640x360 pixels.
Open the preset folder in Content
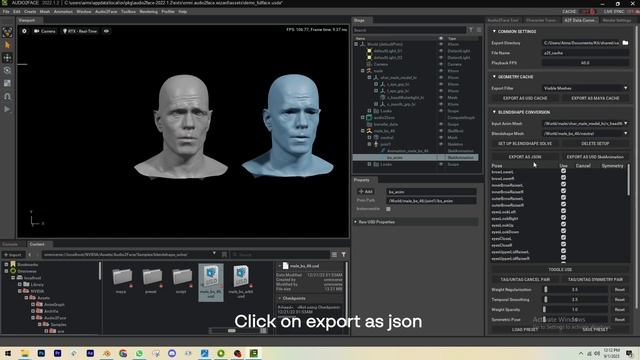tap(151, 280)
